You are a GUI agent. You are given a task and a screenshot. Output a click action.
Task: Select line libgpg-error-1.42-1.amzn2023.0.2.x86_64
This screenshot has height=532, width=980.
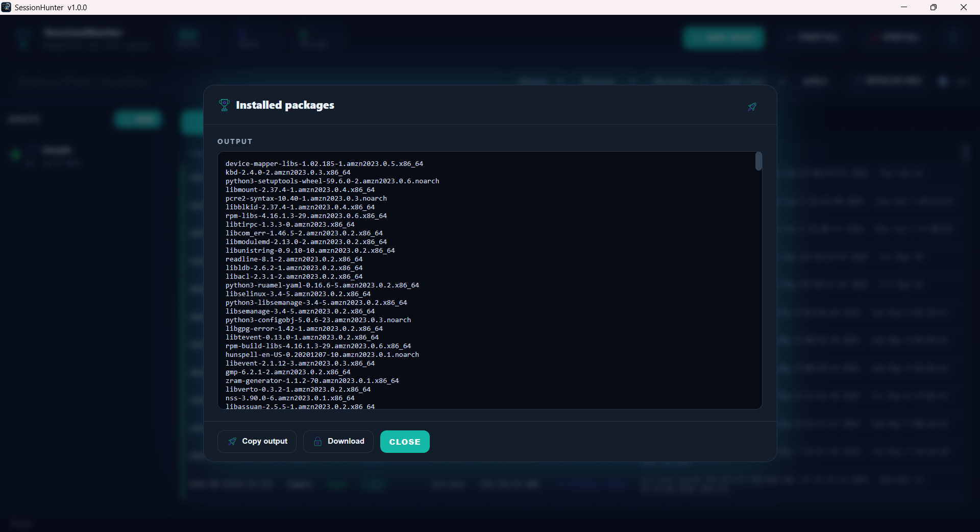pyautogui.click(x=304, y=329)
